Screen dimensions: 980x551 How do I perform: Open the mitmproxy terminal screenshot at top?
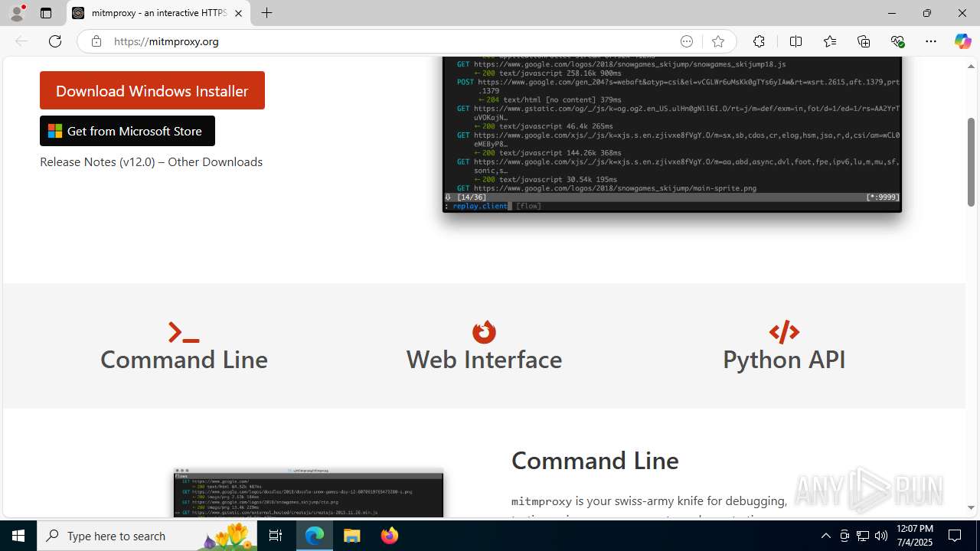(672, 134)
